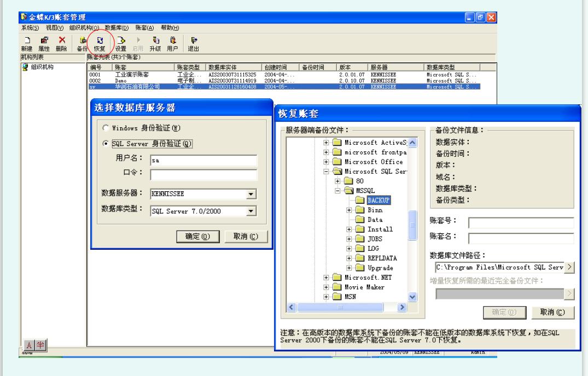Screen dimensions: 588x376
Task: Expand the Microsoft.NET folder node
Action: pyautogui.click(x=326, y=278)
